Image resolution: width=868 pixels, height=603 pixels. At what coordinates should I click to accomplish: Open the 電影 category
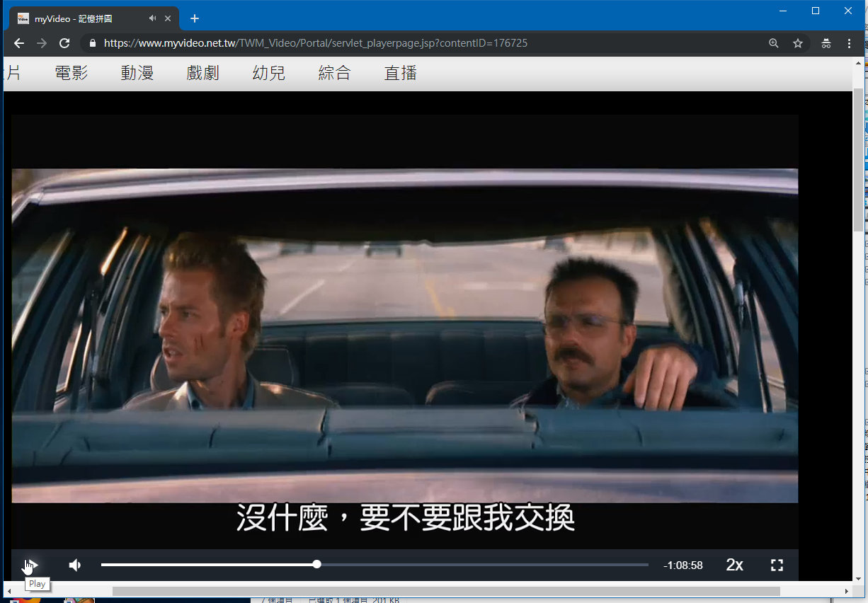pyautogui.click(x=72, y=73)
